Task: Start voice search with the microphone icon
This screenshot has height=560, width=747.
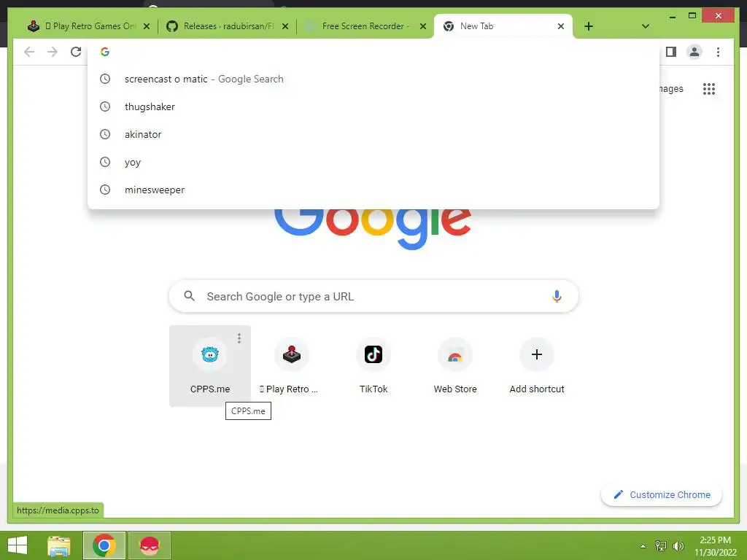Action: pos(557,296)
